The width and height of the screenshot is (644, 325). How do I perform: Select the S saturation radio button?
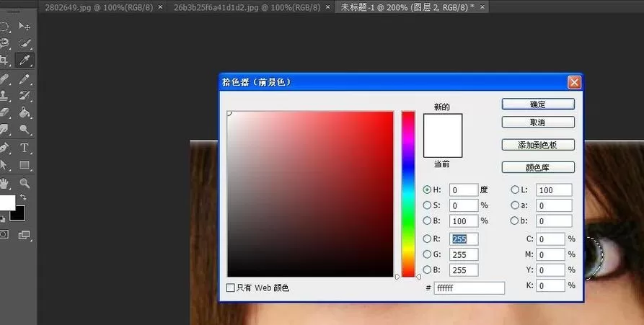[427, 205]
